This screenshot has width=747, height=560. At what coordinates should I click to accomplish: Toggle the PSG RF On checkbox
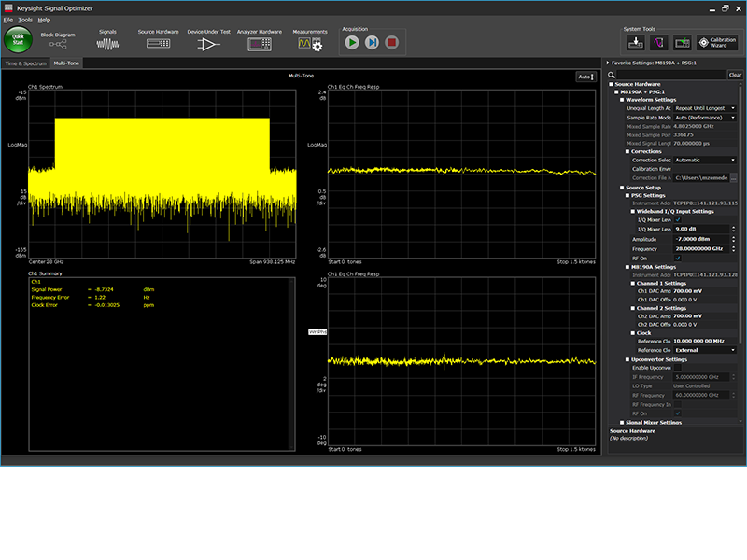[x=678, y=258]
